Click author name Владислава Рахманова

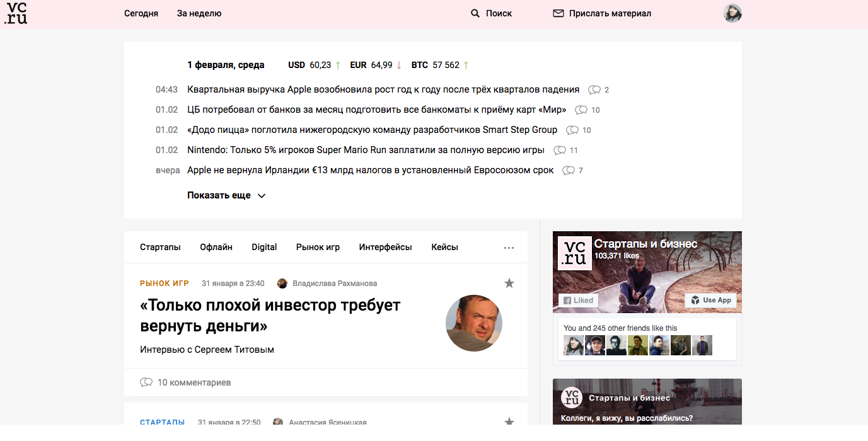335,283
